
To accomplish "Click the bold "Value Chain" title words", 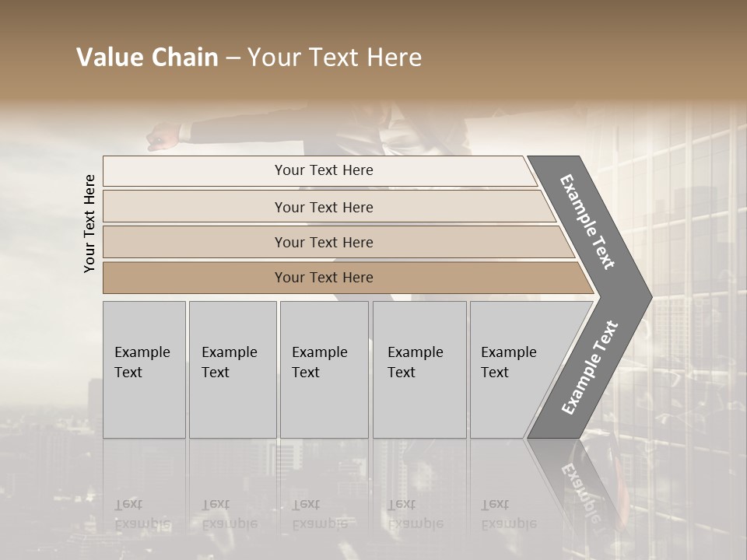I will tap(147, 58).
